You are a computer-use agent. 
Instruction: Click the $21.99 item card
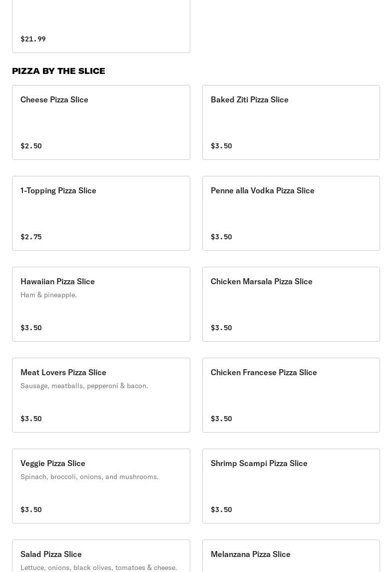click(101, 25)
